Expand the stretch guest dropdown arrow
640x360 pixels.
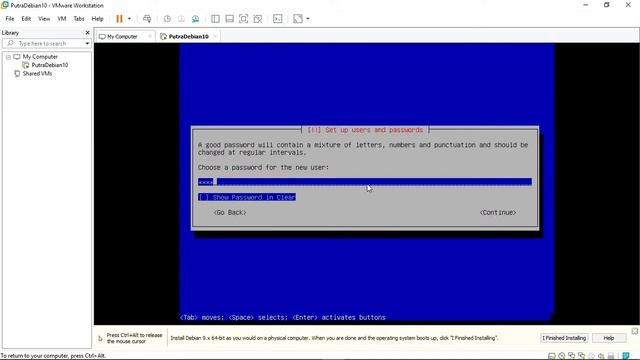[308, 19]
